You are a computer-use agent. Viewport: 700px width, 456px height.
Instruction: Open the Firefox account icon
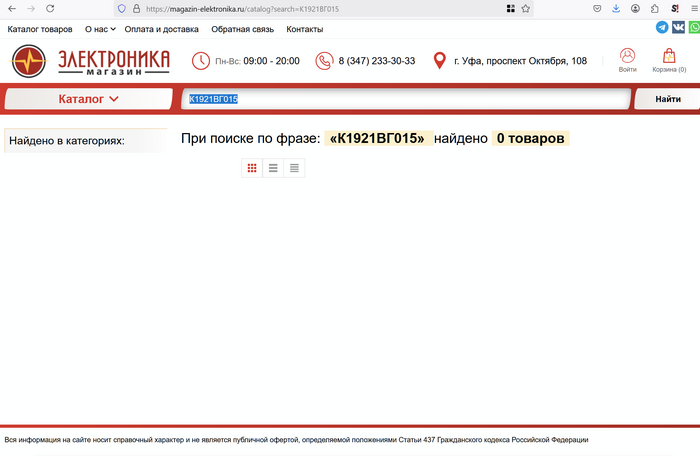tap(635, 8)
